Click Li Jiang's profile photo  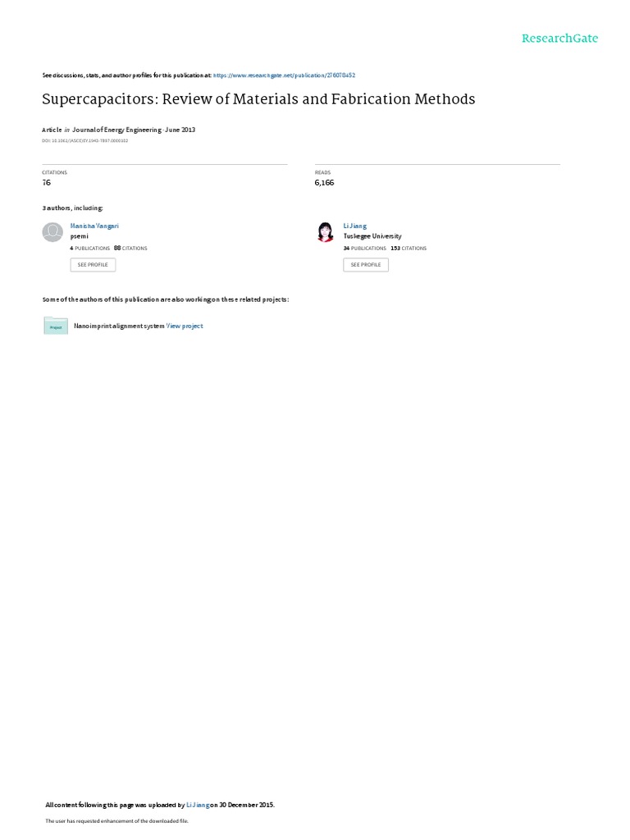pyautogui.click(x=325, y=232)
